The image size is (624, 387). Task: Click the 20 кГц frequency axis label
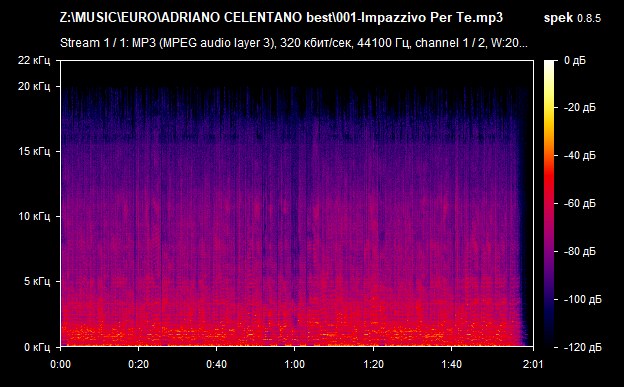34,86
